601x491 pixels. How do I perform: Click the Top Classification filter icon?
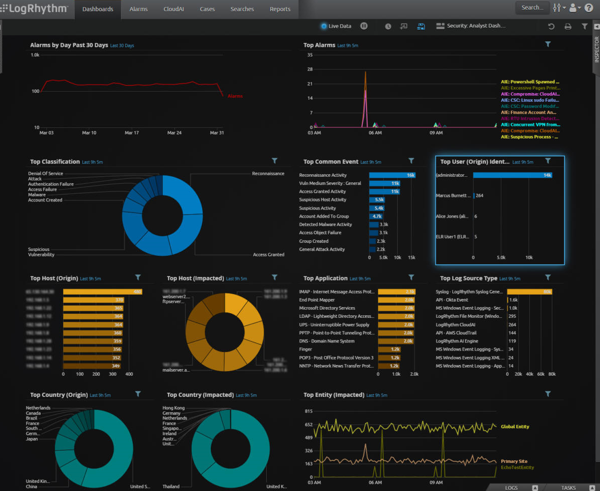(x=274, y=161)
